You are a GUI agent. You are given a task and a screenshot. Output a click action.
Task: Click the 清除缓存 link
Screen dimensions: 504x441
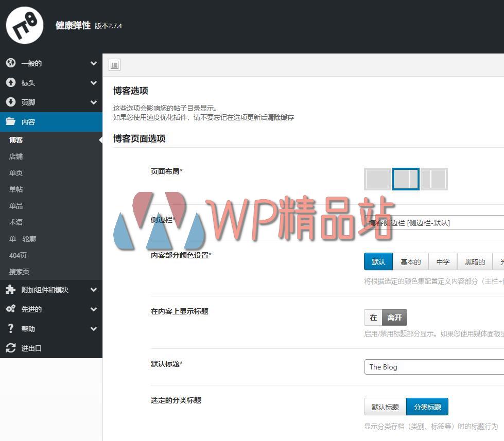point(281,117)
